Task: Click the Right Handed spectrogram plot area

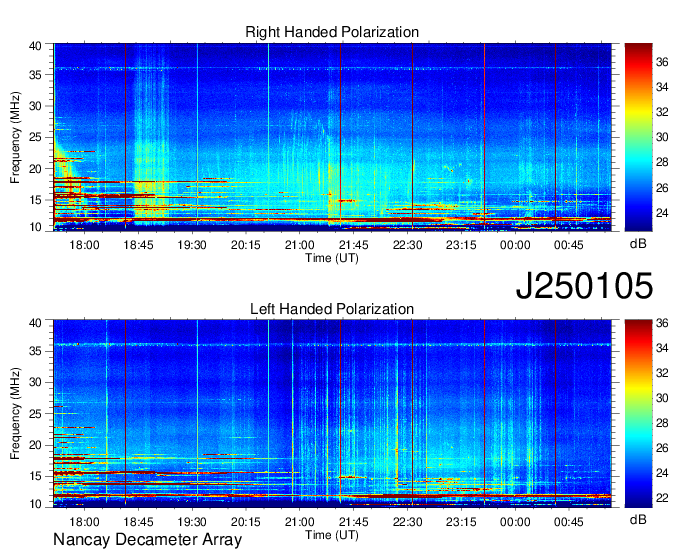Action: point(332,137)
